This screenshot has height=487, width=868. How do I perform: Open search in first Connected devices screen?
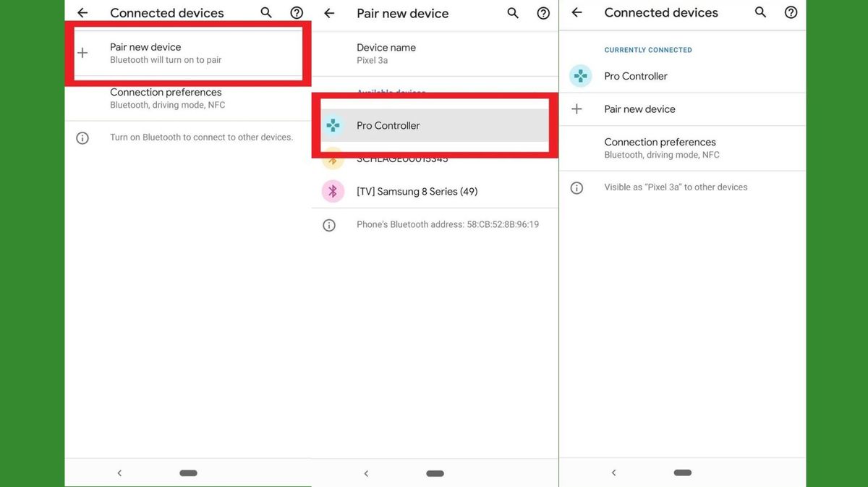(266, 12)
